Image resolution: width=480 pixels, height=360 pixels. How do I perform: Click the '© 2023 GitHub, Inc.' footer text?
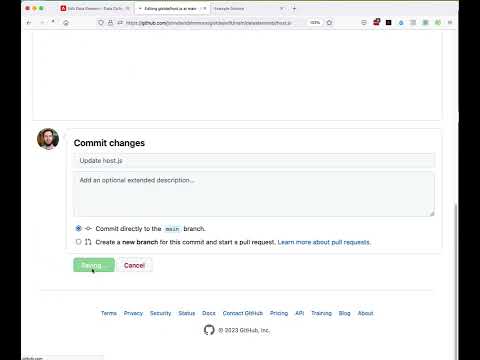pyautogui.click(x=244, y=330)
